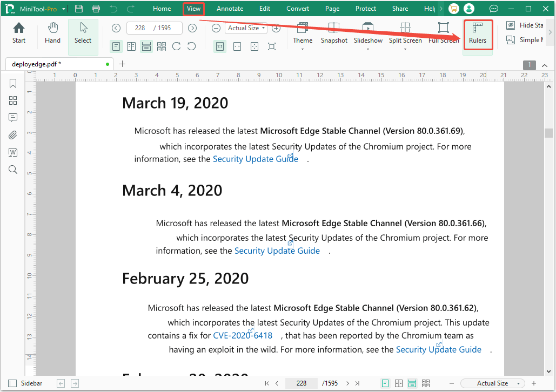The width and height of the screenshot is (556, 392).
Task: Open the CVE-2020-6418 link
Action: [x=243, y=336]
